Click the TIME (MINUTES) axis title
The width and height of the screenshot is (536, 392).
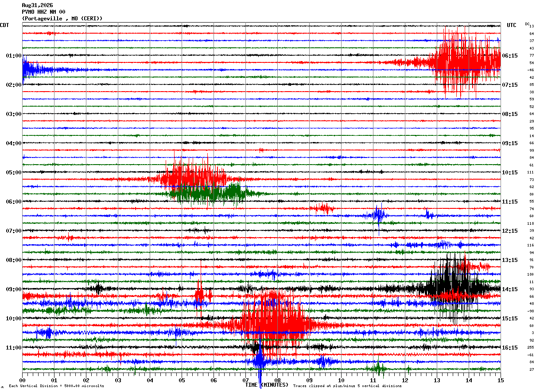pyautogui.click(x=267, y=385)
